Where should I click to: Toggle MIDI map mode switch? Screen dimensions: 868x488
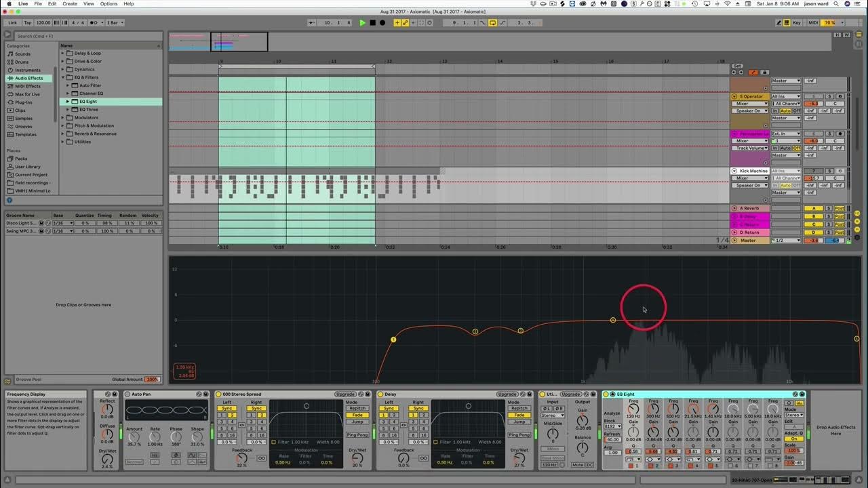click(814, 22)
